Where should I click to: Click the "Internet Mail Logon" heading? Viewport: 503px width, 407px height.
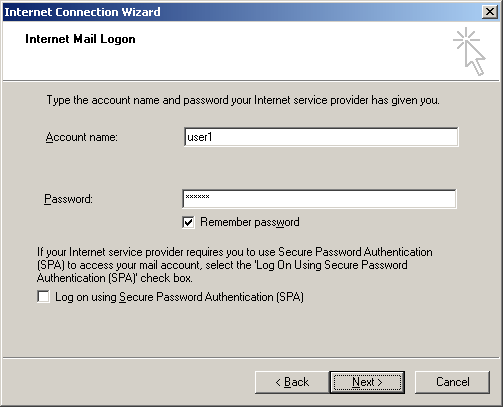coord(80,39)
